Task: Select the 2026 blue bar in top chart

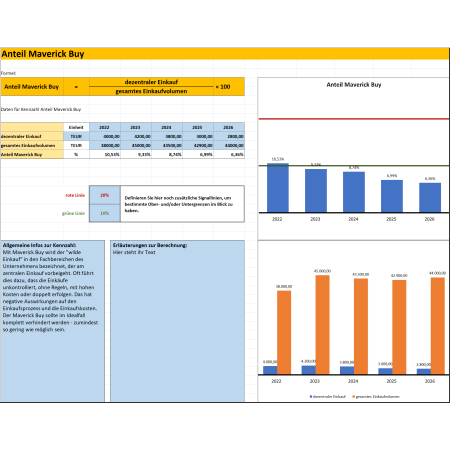Action: point(430,197)
